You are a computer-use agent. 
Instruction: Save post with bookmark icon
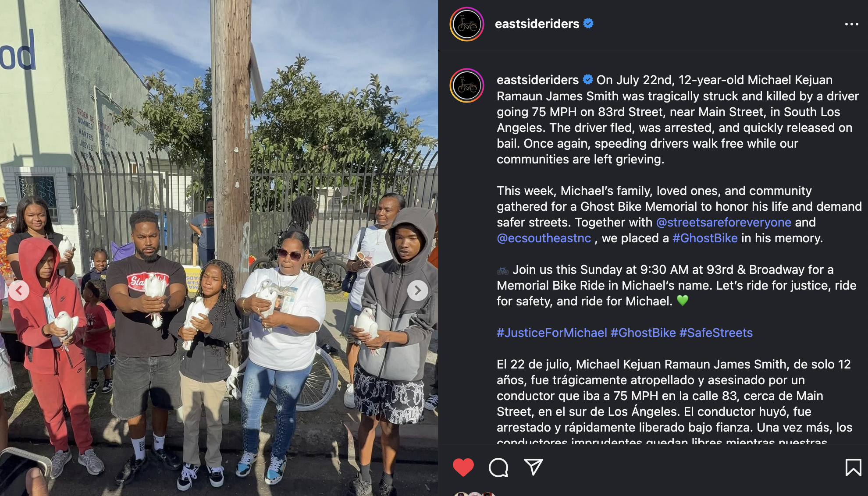pyautogui.click(x=853, y=467)
